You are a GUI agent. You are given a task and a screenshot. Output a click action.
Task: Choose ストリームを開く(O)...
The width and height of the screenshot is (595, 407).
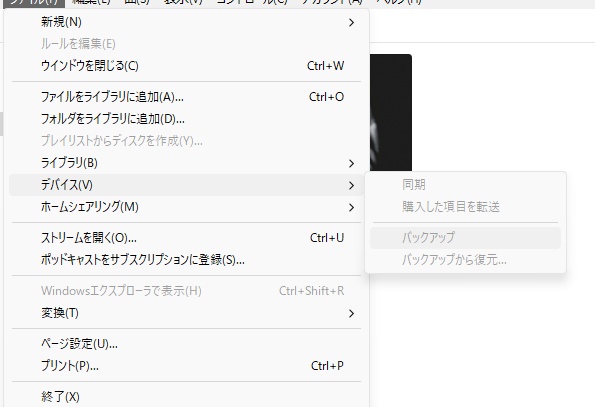pos(186,238)
